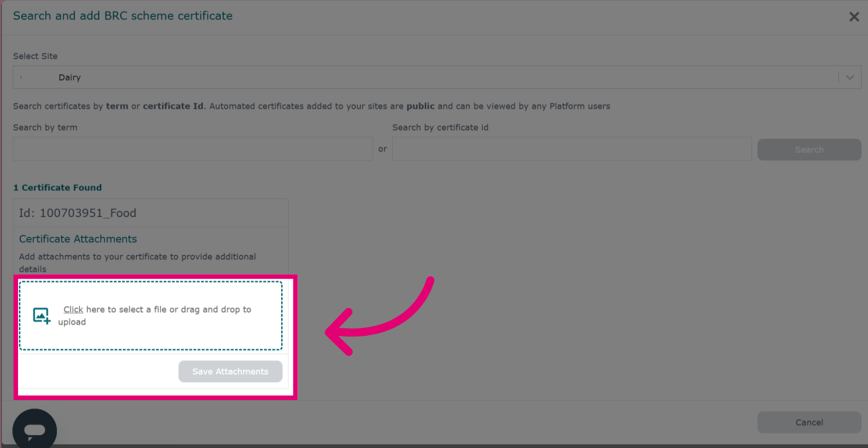Open the chat support bubble
The image size is (868, 448).
pos(35,430)
